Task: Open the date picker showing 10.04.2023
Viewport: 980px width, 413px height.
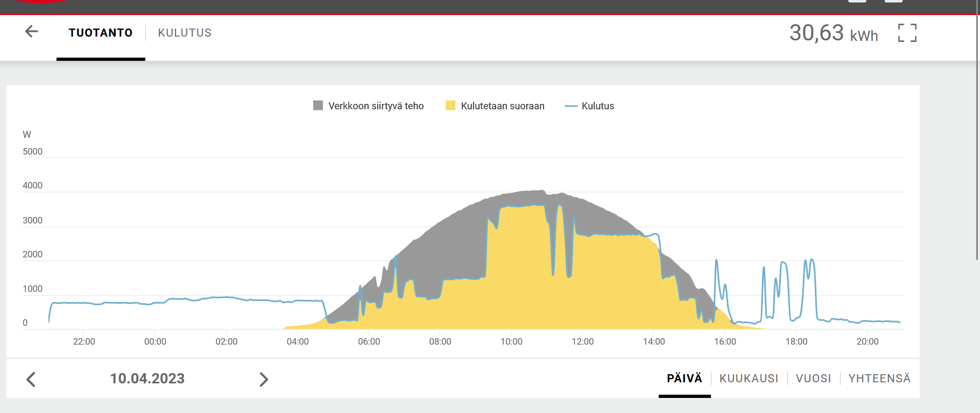Action: pos(147,379)
